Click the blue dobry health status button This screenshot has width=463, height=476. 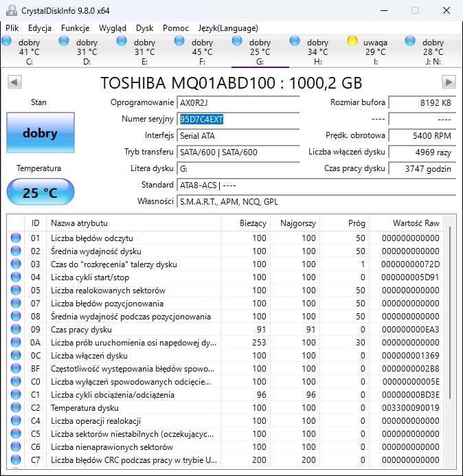41,133
